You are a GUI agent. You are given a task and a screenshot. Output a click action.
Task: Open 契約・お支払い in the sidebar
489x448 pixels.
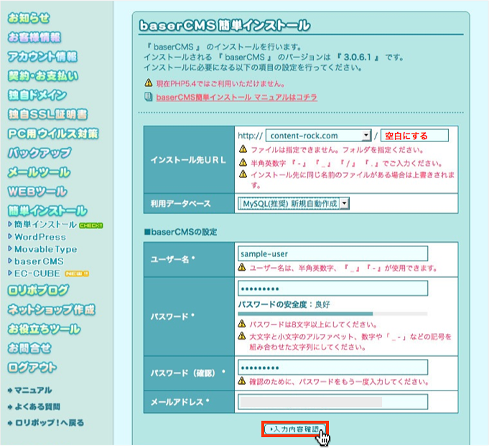pos(43,76)
